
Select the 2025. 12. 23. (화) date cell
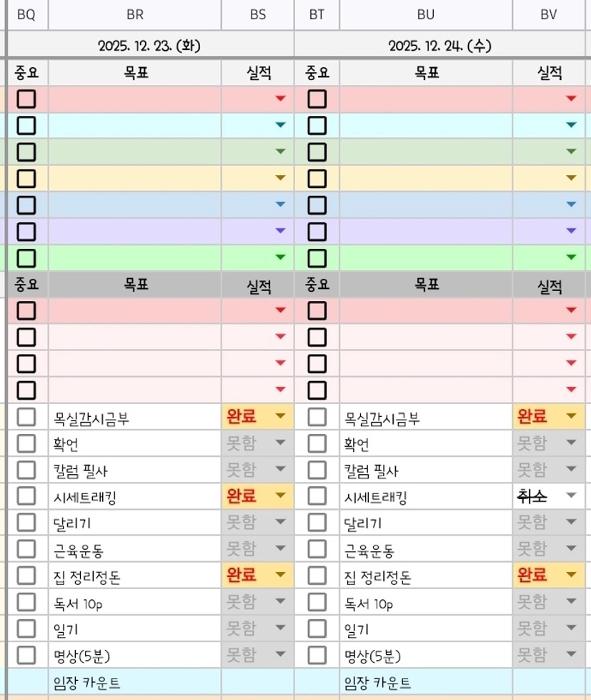pyautogui.click(x=149, y=46)
